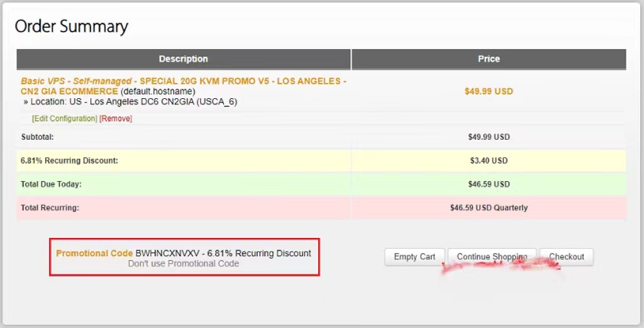
Task: Click the Checkout button
Action: pyautogui.click(x=566, y=257)
